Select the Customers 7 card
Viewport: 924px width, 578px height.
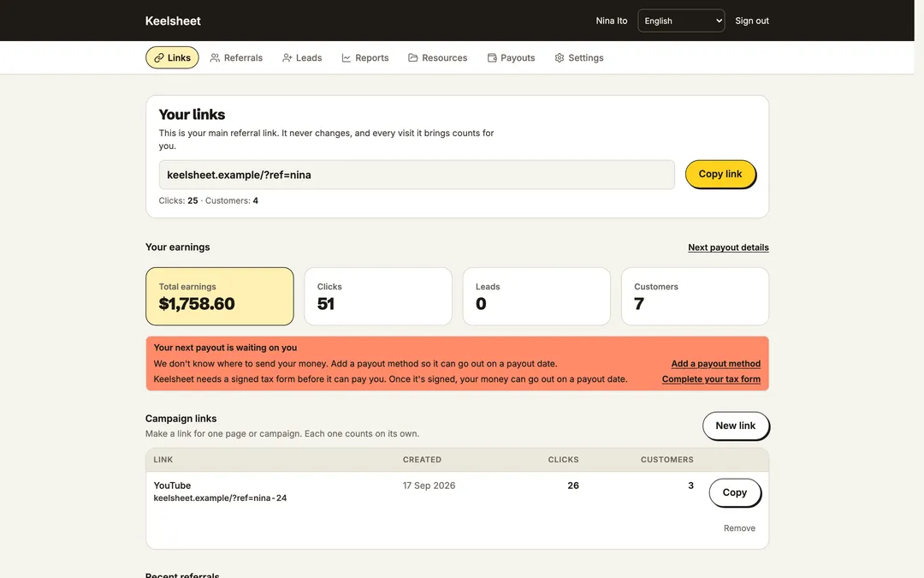tap(696, 296)
